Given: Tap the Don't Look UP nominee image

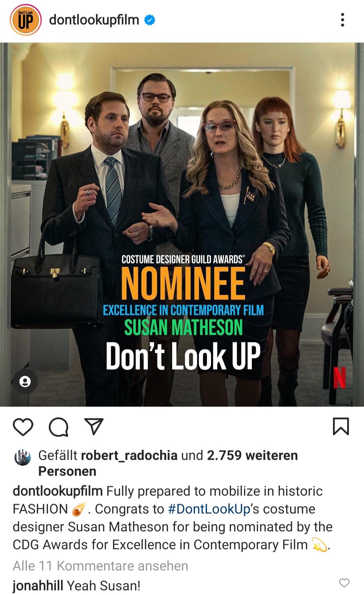Looking at the screenshot, I should click(182, 225).
